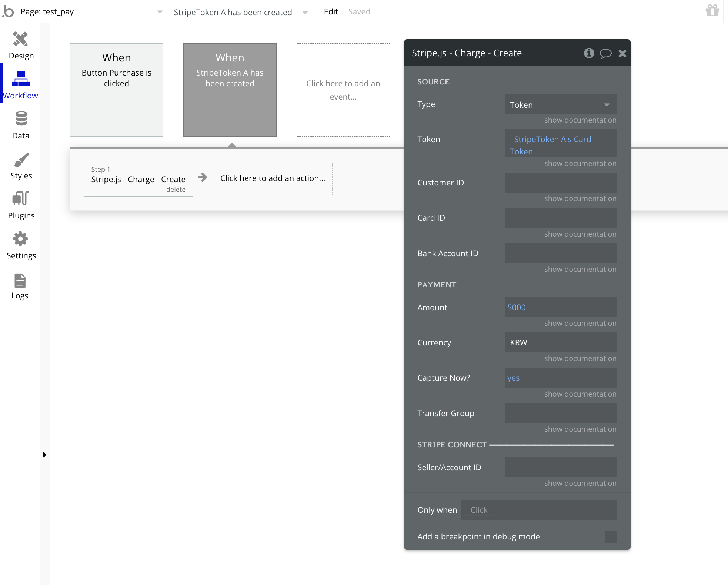Expand the collapsed sidebar arrow
The height and width of the screenshot is (585, 728).
tap(44, 455)
